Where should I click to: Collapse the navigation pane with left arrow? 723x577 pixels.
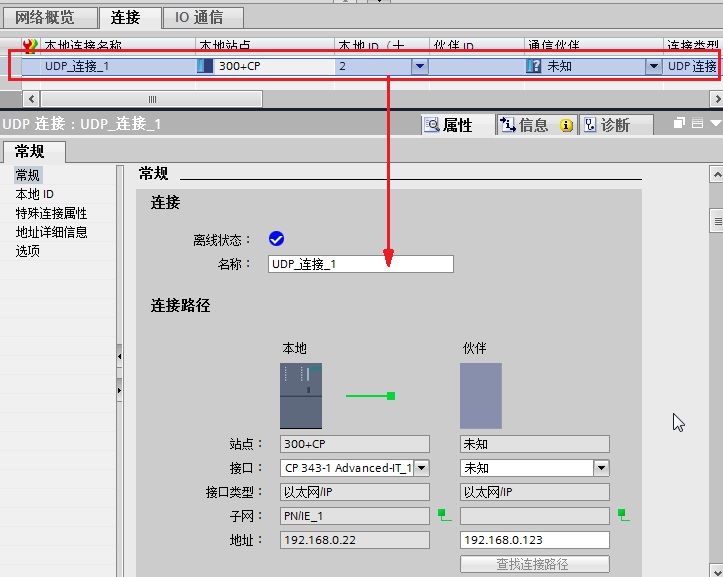[x=119, y=356]
